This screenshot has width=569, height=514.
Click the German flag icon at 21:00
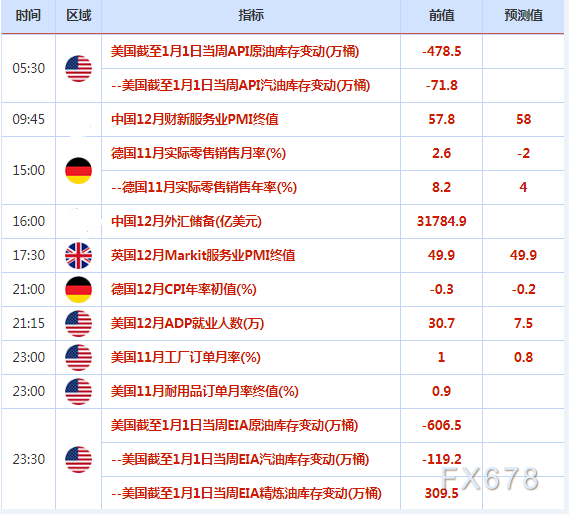(x=78, y=290)
